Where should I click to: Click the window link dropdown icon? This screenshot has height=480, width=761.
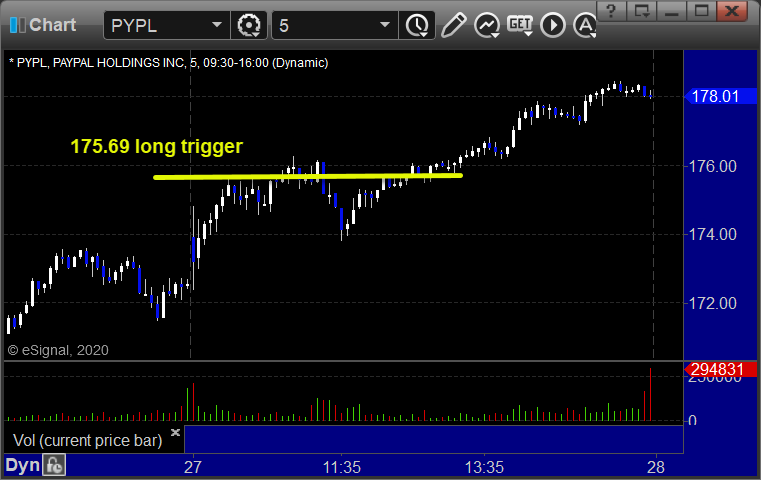(642, 11)
